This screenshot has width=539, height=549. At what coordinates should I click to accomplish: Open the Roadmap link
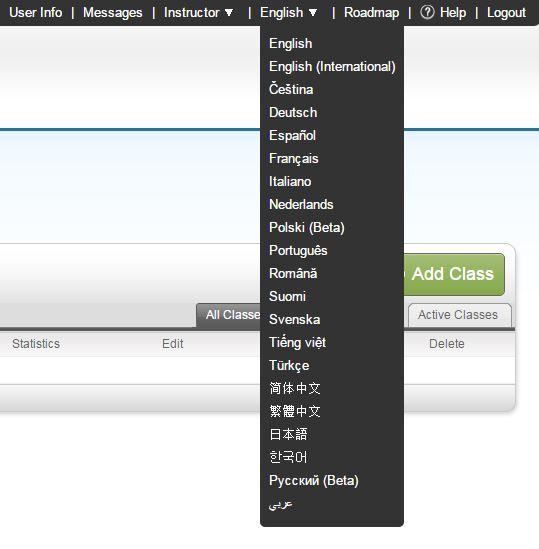[x=372, y=13]
